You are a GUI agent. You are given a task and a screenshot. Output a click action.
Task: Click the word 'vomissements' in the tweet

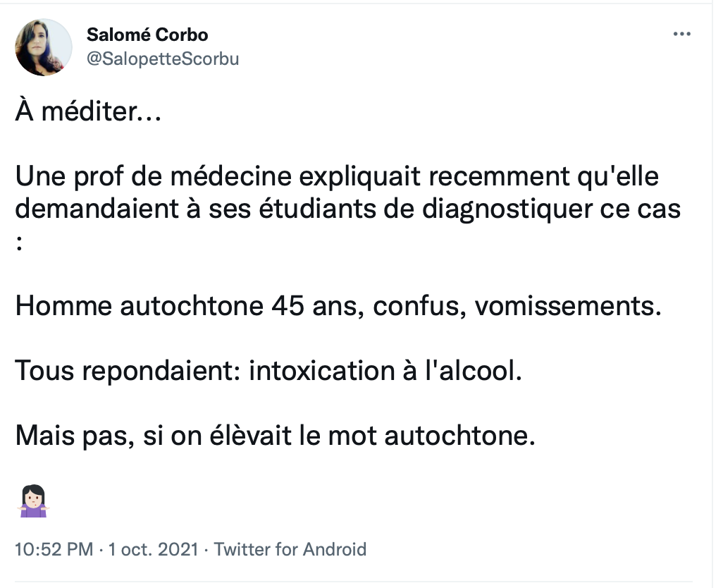pyautogui.click(x=568, y=306)
